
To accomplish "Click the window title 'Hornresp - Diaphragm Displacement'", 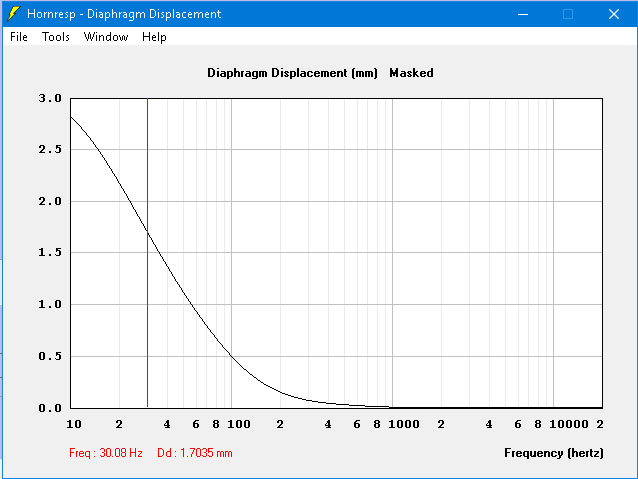I will tap(124, 14).
